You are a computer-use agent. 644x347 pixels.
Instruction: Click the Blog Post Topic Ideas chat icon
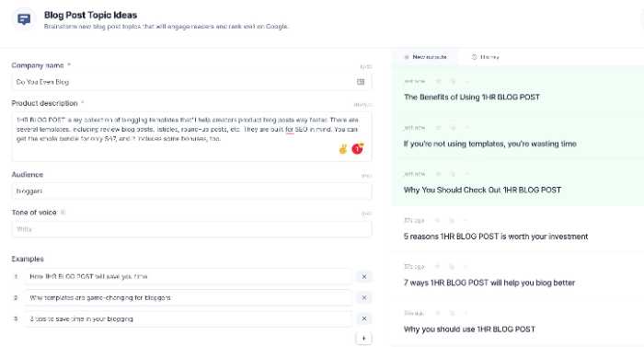pyautogui.click(x=24, y=19)
